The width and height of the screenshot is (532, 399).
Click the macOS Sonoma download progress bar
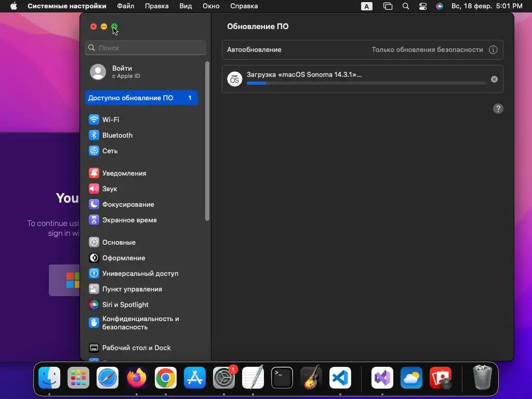[366, 83]
